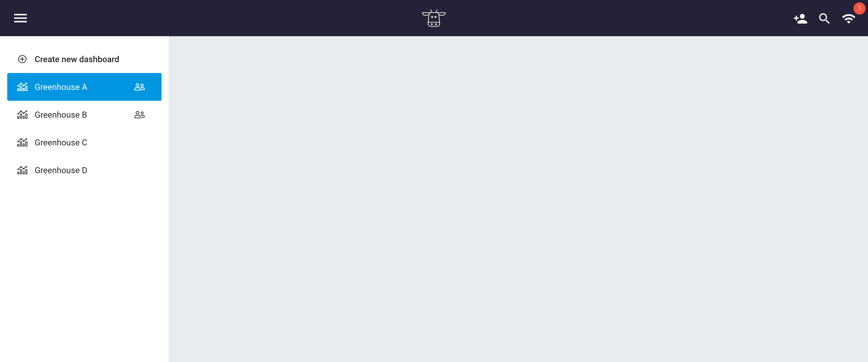Check the notification badge on WiFi icon
This screenshot has height=362, width=868.
[859, 8]
